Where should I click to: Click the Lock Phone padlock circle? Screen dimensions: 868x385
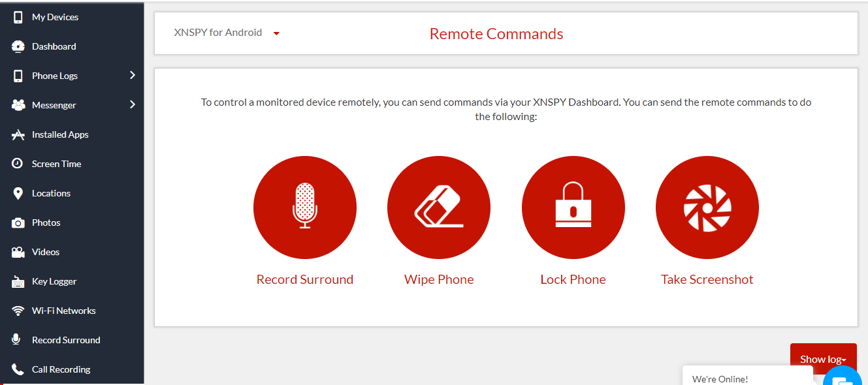(573, 209)
